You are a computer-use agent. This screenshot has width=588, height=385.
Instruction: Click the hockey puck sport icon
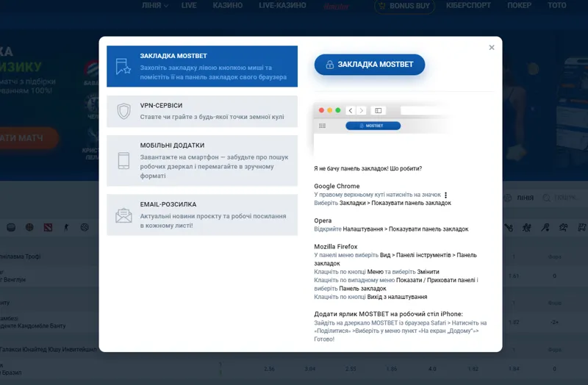(11, 227)
